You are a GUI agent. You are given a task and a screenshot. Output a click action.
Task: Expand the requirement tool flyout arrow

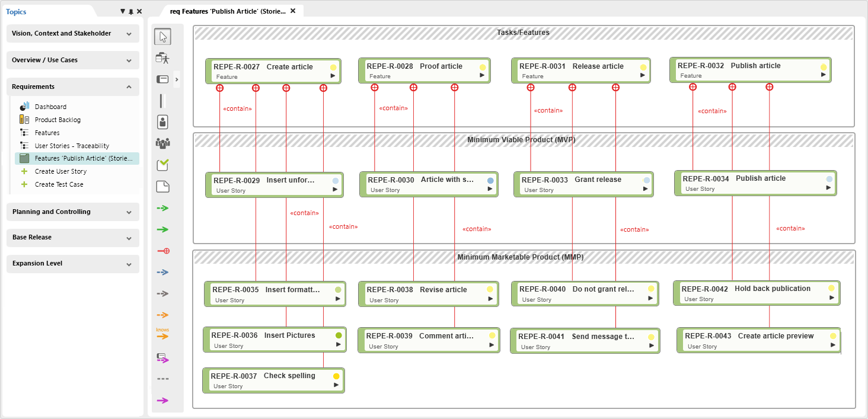pos(176,79)
